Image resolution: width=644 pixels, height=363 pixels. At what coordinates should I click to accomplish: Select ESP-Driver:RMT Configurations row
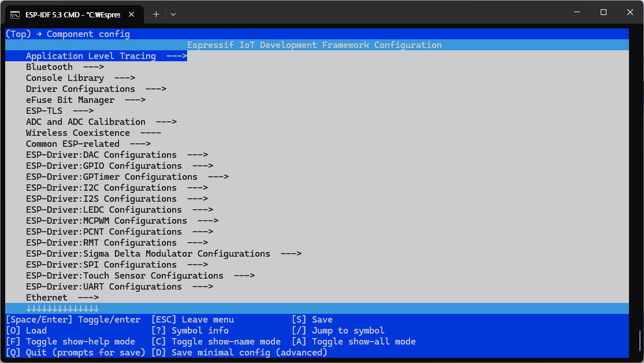pyautogui.click(x=117, y=243)
